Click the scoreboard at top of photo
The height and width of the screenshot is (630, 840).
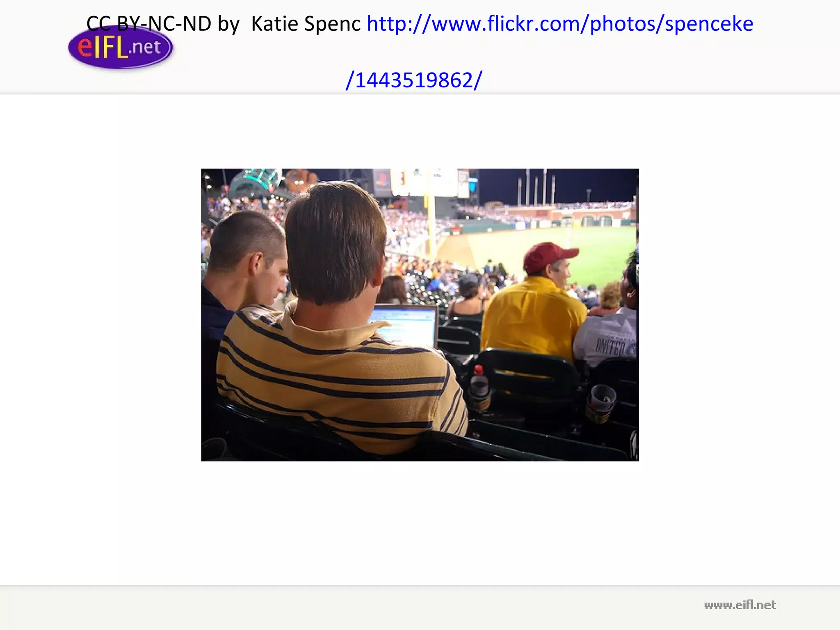427,182
